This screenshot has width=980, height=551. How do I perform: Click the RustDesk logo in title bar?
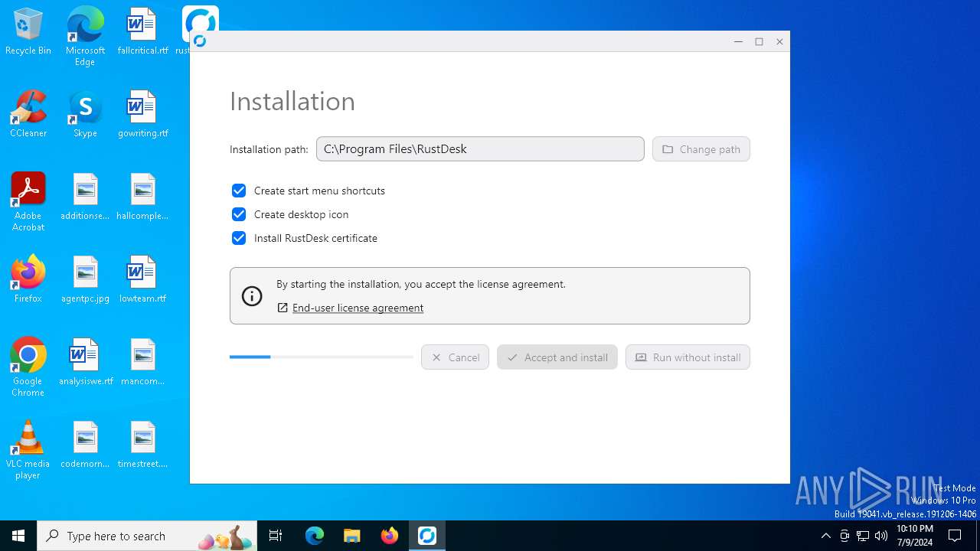click(200, 41)
